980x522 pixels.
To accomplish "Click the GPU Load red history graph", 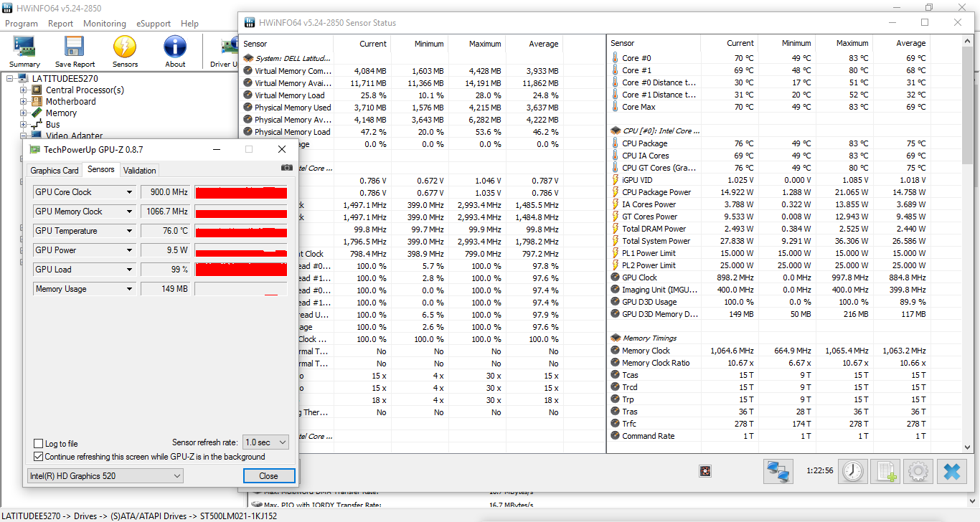I will [x=241, y=270].
